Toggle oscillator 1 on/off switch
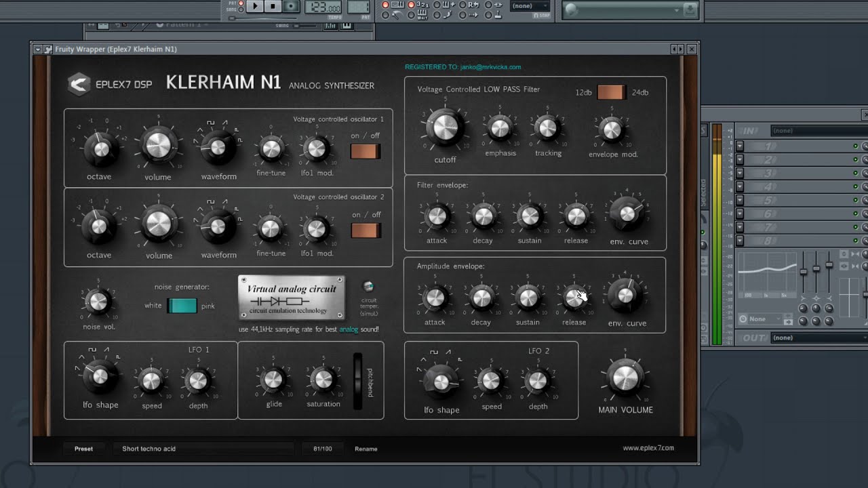The image size is (868, 488). pyautogui.click(x=365, y=151)
